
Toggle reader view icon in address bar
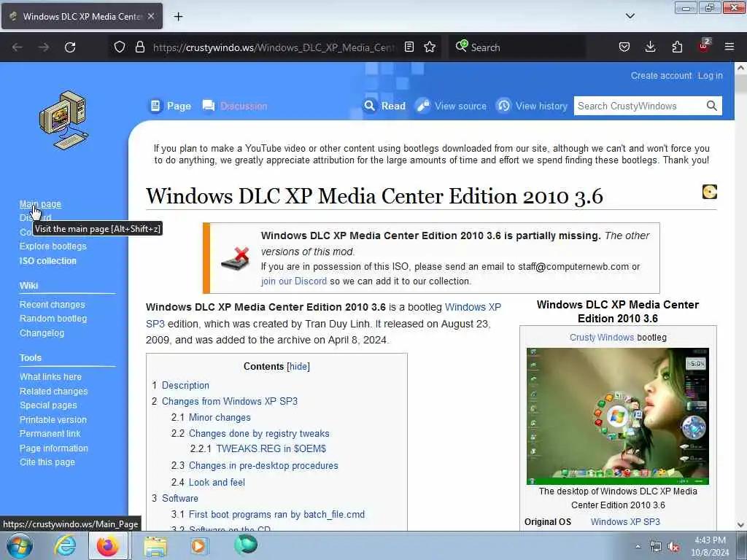[x=409, y=47]
